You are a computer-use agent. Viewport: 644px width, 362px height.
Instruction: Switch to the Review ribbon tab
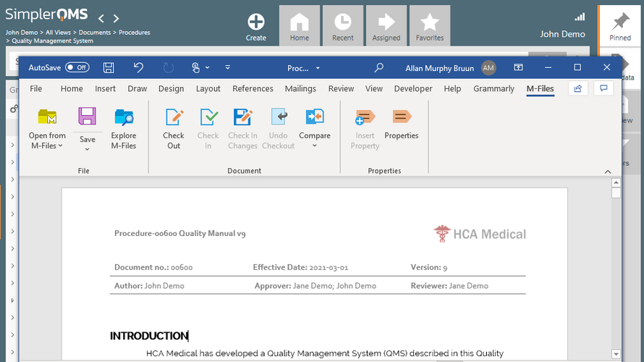point(341,88)
